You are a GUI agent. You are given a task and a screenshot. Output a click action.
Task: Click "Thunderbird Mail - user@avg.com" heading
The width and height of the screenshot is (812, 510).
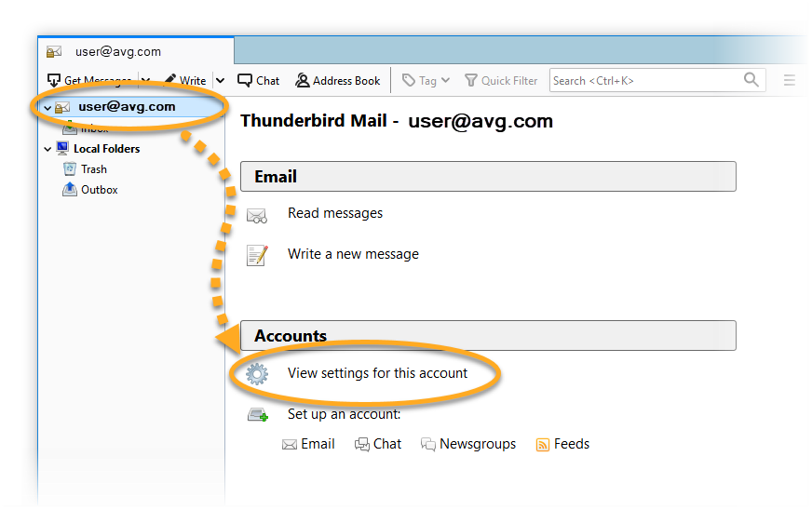pos(397,121)
